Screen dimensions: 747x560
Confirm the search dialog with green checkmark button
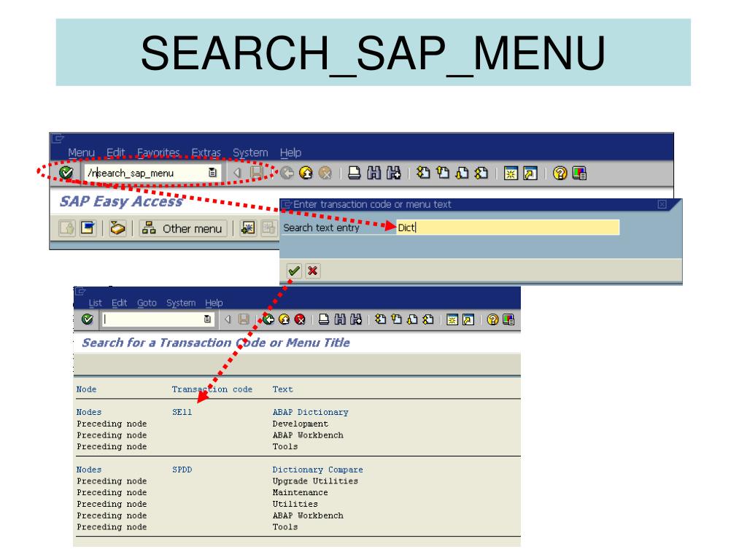[x=294, y=271]
